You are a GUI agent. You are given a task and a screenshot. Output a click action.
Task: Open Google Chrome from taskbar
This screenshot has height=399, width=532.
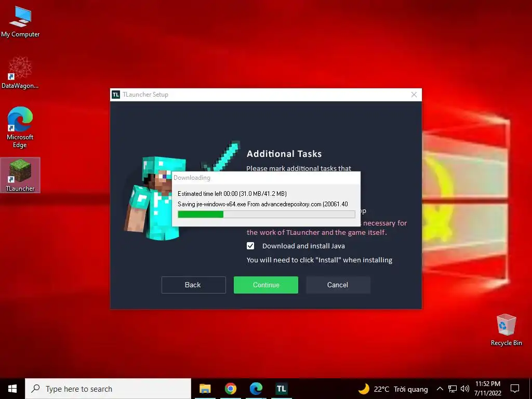coord(230,389)
